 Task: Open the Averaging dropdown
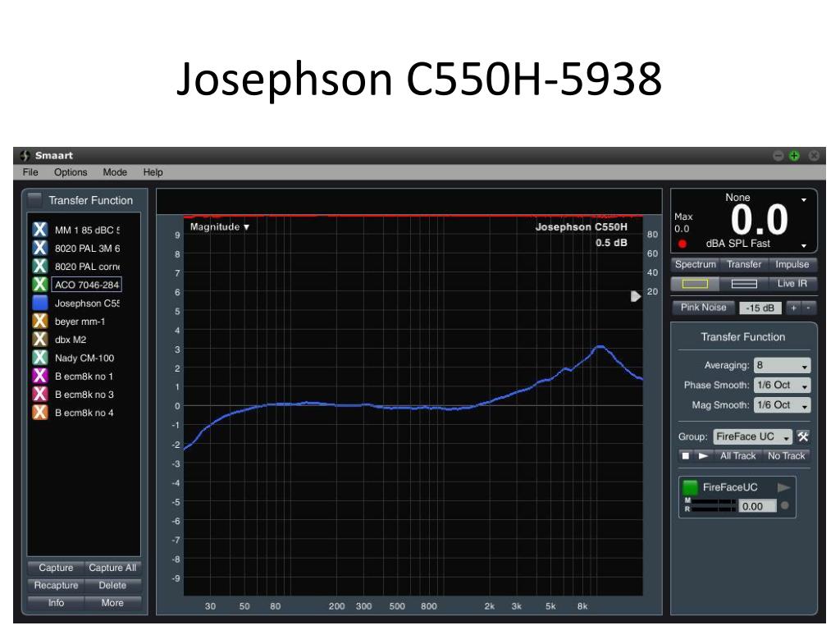click(782, 365)
